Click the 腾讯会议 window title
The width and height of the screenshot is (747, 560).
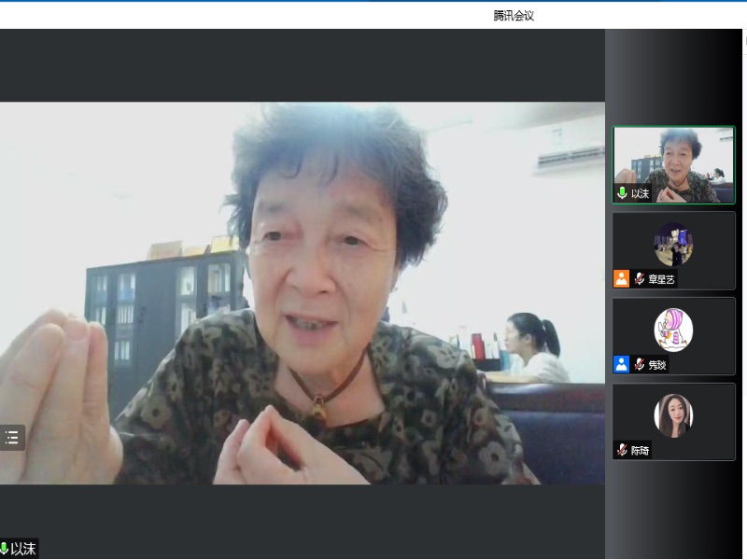514,15
